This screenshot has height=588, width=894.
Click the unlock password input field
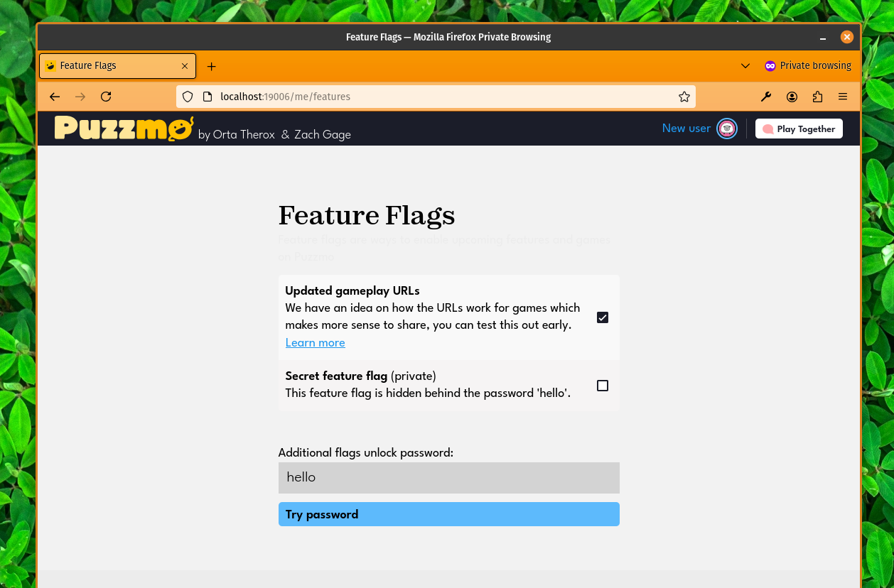448,477
